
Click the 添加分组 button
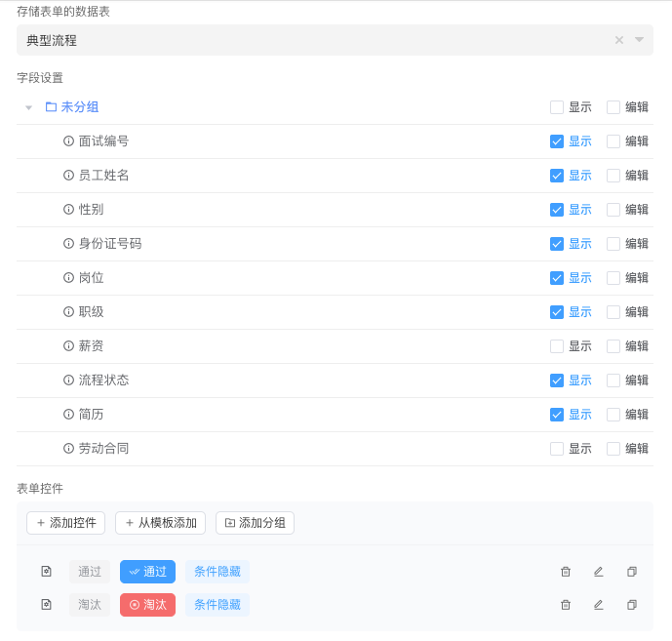click(255, 523)
